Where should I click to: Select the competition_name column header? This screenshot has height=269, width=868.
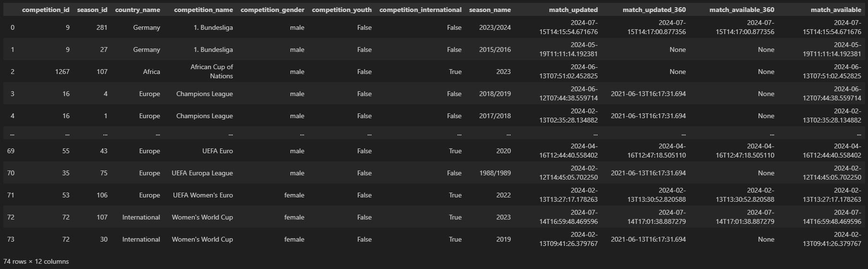(x=204, y=10)
